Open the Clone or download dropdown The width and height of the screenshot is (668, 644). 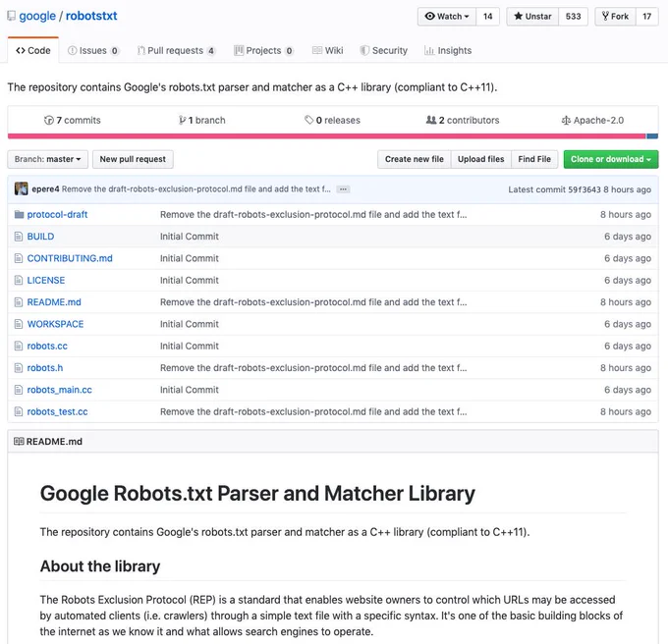coord(611,159)
